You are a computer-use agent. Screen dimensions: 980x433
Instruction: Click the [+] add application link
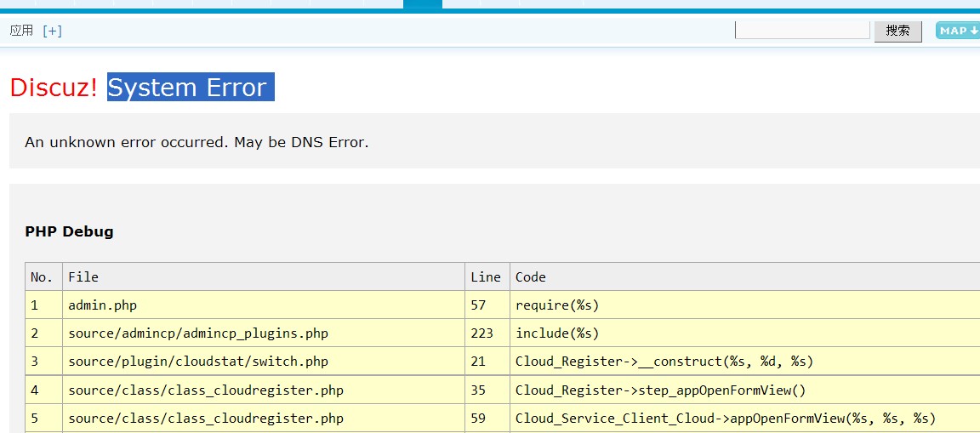click(x=52, y=31)
